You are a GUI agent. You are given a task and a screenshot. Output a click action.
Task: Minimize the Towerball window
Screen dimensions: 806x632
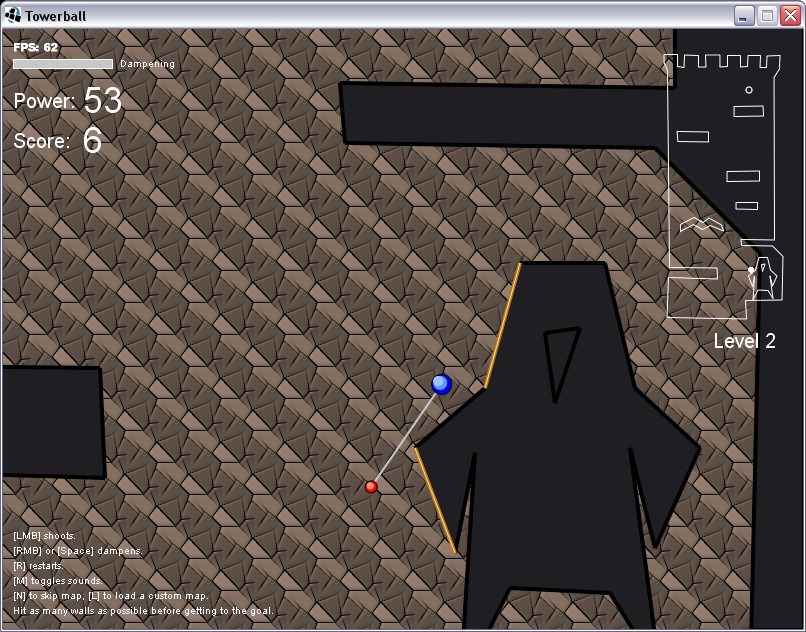coord(743,15)
